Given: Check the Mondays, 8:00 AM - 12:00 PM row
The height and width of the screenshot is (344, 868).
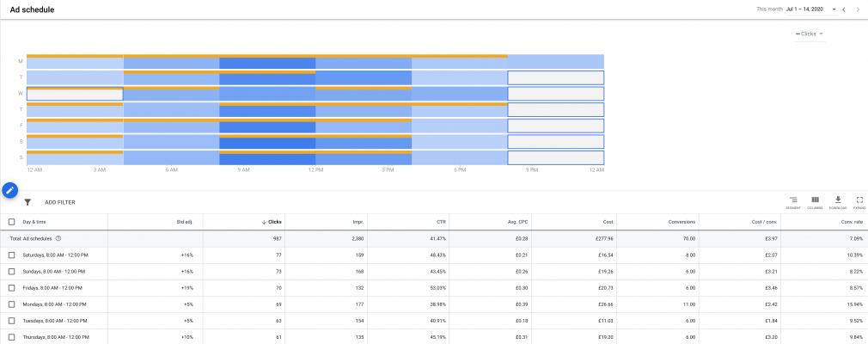Looking at the screenshot, I should click(11, 304).
